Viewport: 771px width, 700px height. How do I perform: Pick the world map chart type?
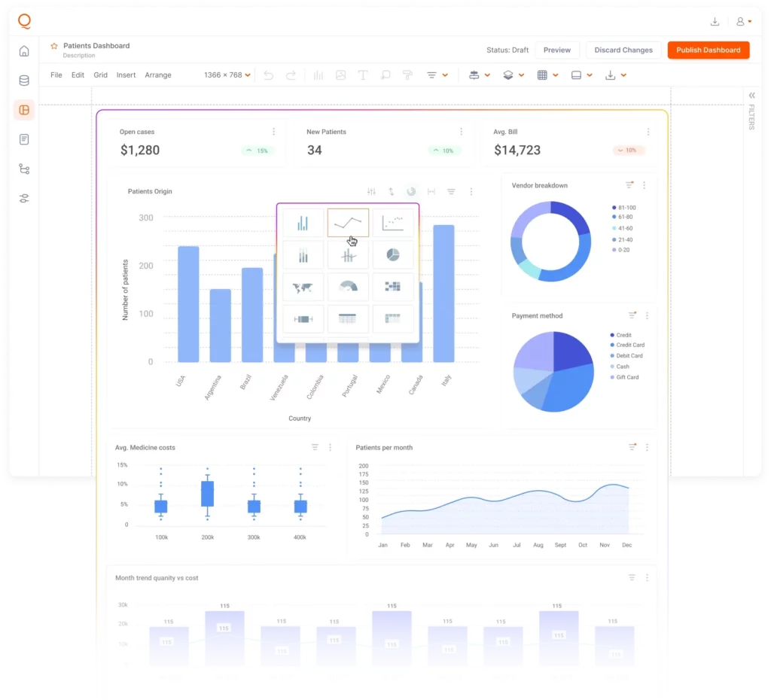point(303,287)
